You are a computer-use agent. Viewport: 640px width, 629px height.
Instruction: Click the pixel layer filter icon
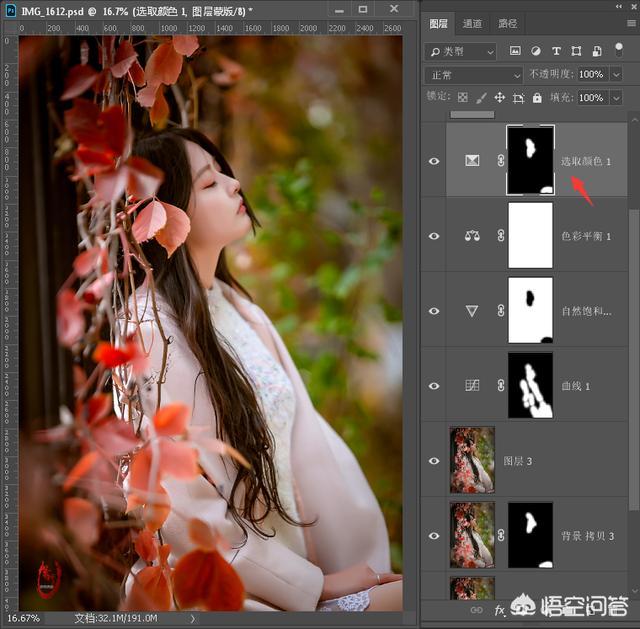pos(514,51)
